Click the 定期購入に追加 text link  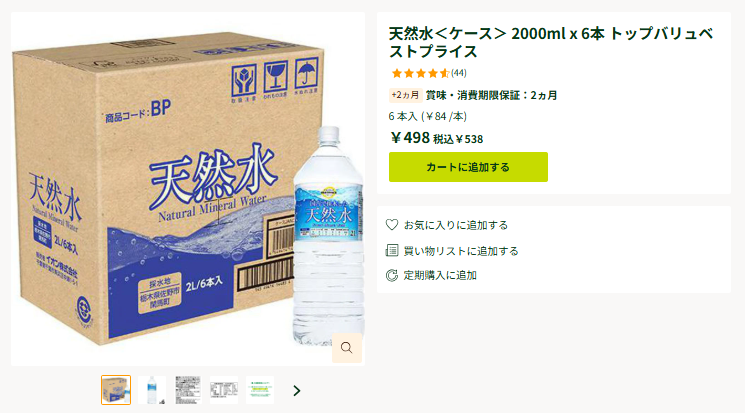(440, 275)
